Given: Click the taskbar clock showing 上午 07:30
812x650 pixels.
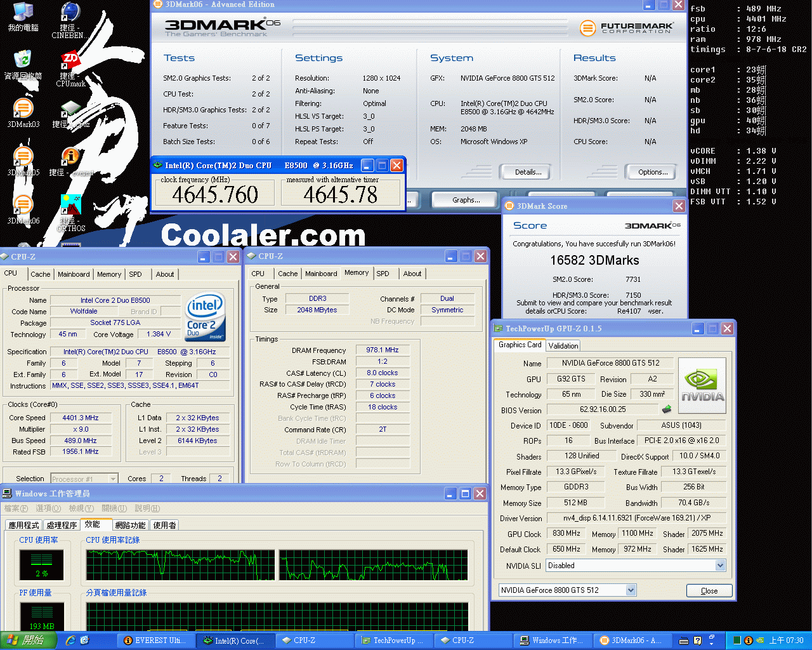Looking at the screenshot, I should [x=786, y=640].
